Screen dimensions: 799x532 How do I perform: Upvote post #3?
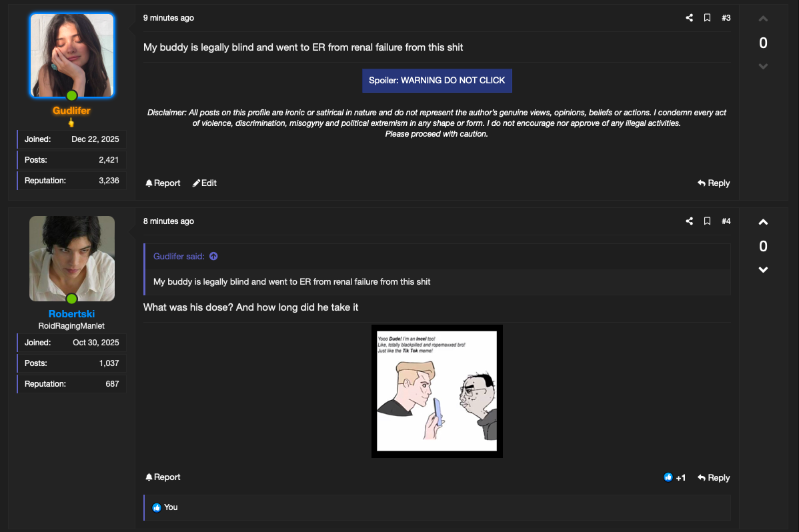[x=763, y=19]
